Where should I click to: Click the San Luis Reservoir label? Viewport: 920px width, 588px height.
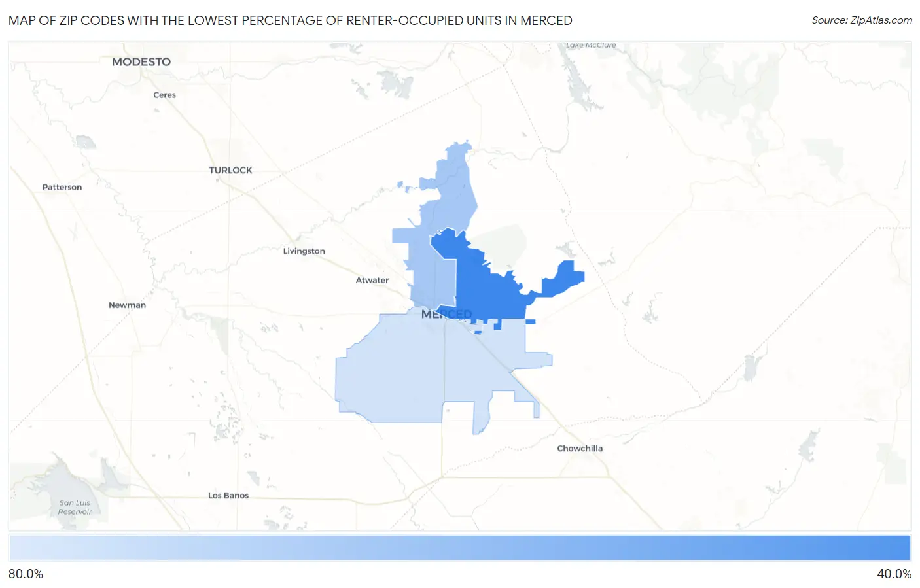tap(75, 508)
